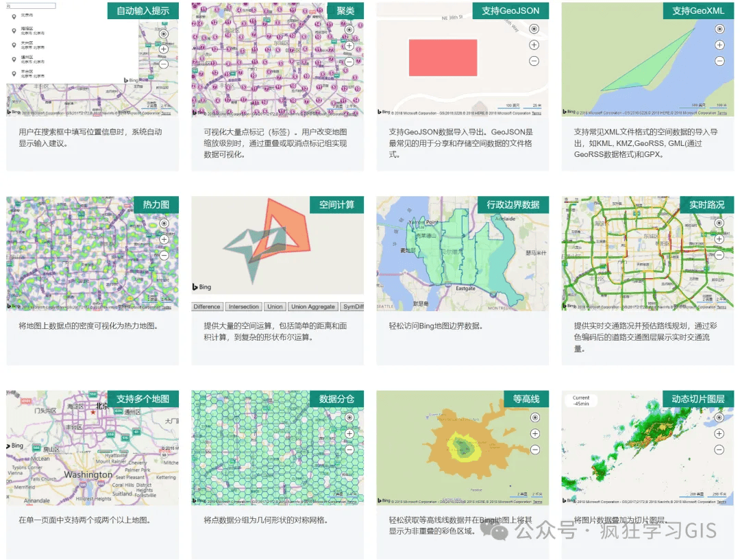Zoom out on the 等高线 map
This screenshot has width=740, height=560.
[x=534, y=450]
